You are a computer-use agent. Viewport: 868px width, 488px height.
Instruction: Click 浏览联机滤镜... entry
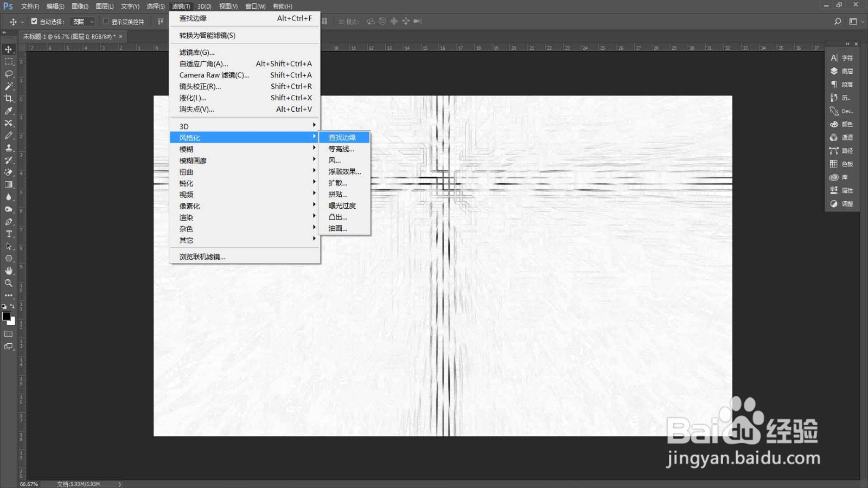point(245,257)
